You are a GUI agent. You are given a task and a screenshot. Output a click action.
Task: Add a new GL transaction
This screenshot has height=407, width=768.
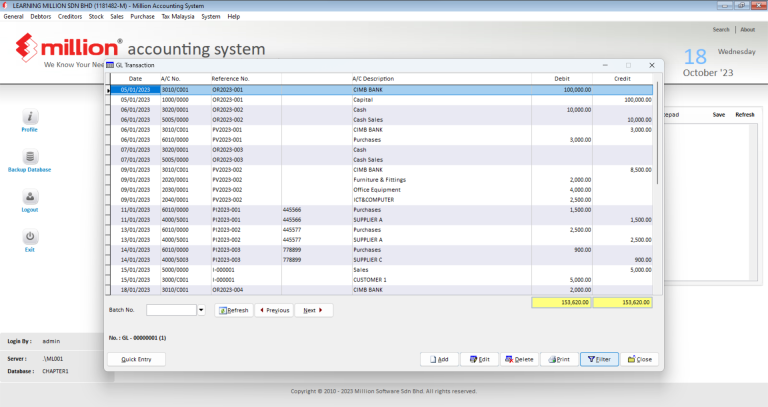tap(439, 359)
